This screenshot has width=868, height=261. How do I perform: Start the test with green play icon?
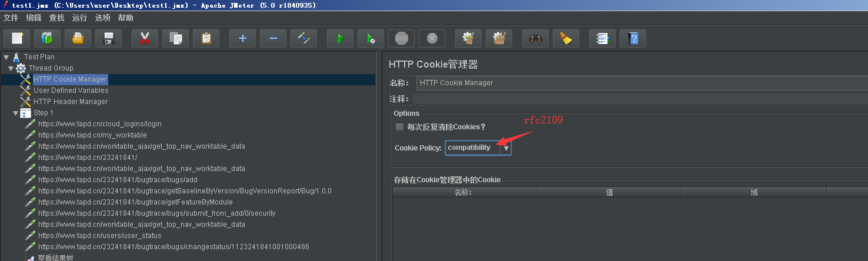click(x=340, y=39)
